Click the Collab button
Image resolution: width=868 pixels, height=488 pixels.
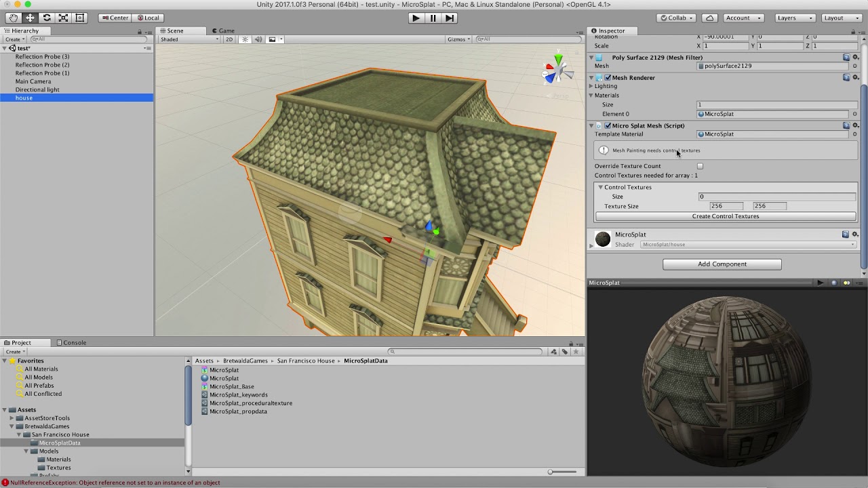click(677, 18)
